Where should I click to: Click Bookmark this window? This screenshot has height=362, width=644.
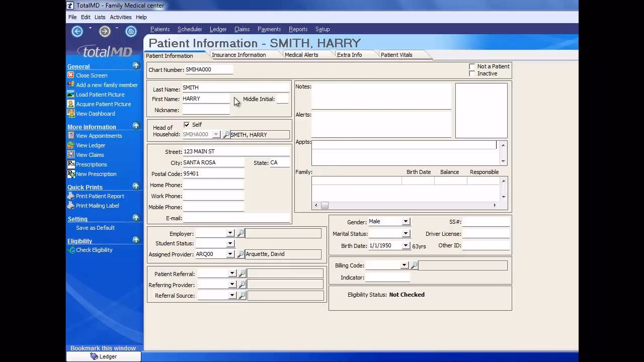103,348
